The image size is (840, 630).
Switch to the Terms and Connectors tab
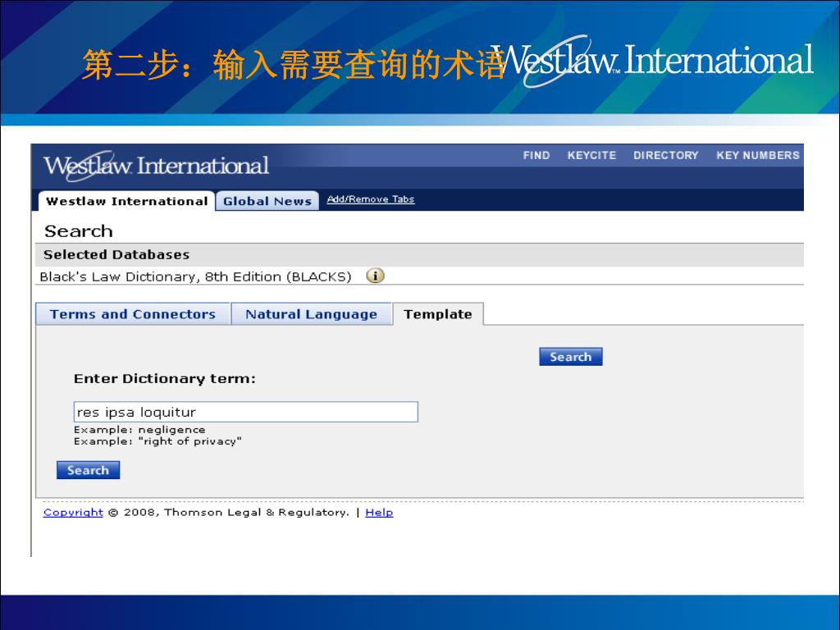tap(133, 314)
